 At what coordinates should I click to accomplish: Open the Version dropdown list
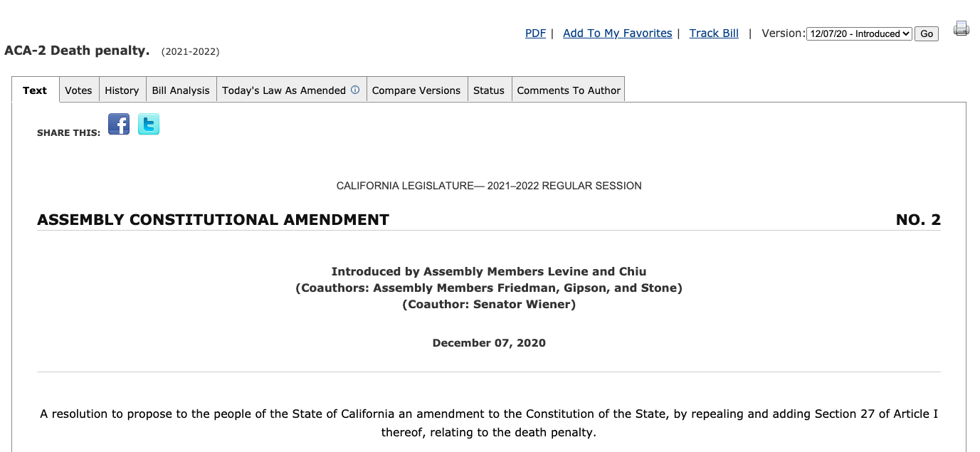pos(859,33)
